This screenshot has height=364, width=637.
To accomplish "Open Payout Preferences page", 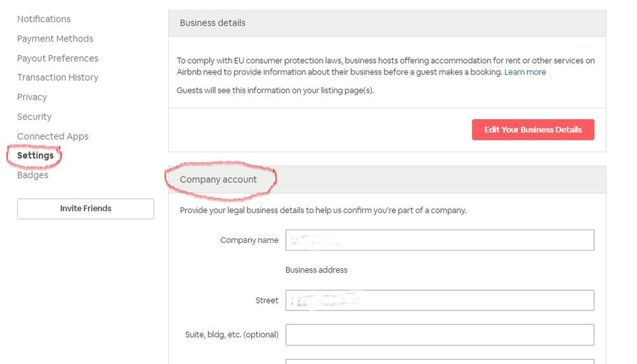I will pos(57,58).
